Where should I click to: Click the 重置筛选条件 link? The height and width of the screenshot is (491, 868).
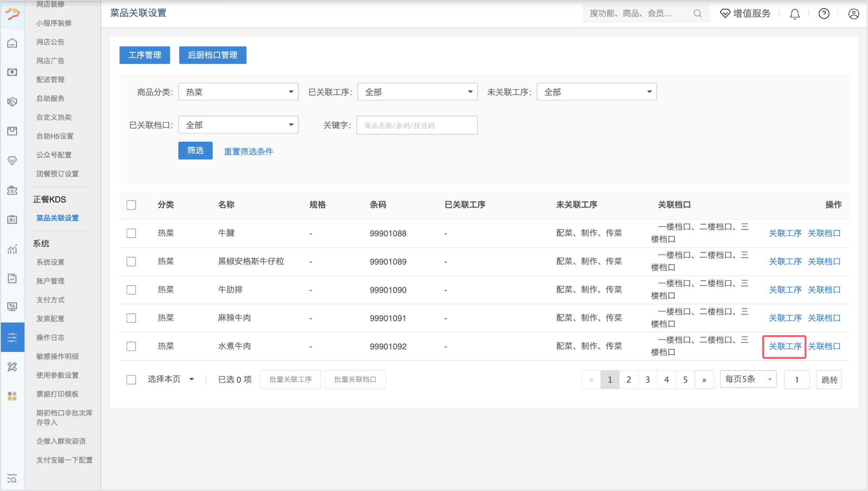[x=248, y=152]
